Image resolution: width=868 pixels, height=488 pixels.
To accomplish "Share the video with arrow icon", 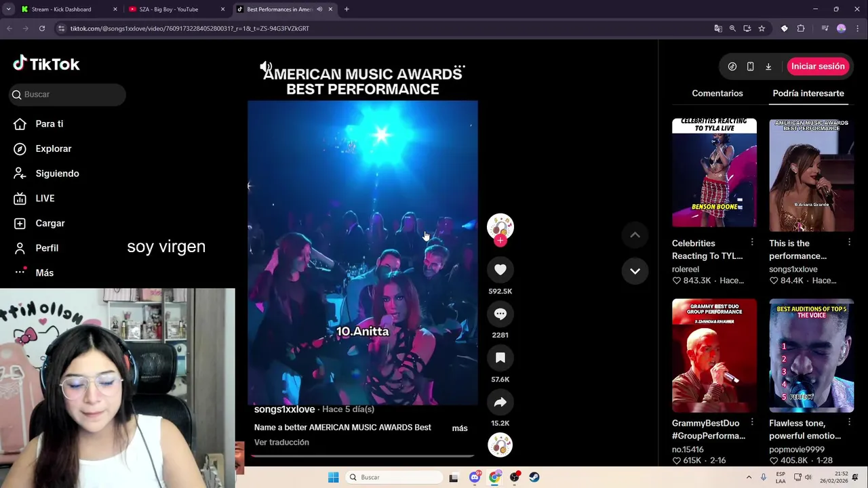I will pyautogui.click(x=500, y=402).
